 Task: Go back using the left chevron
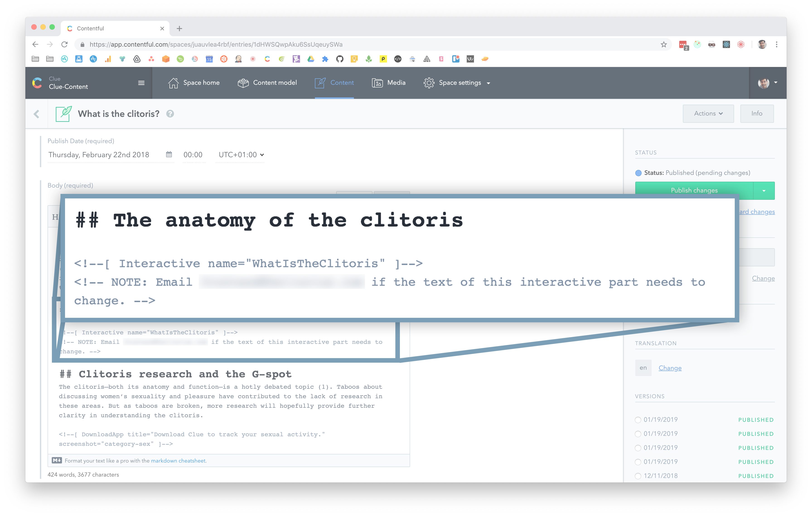point(36,114)
